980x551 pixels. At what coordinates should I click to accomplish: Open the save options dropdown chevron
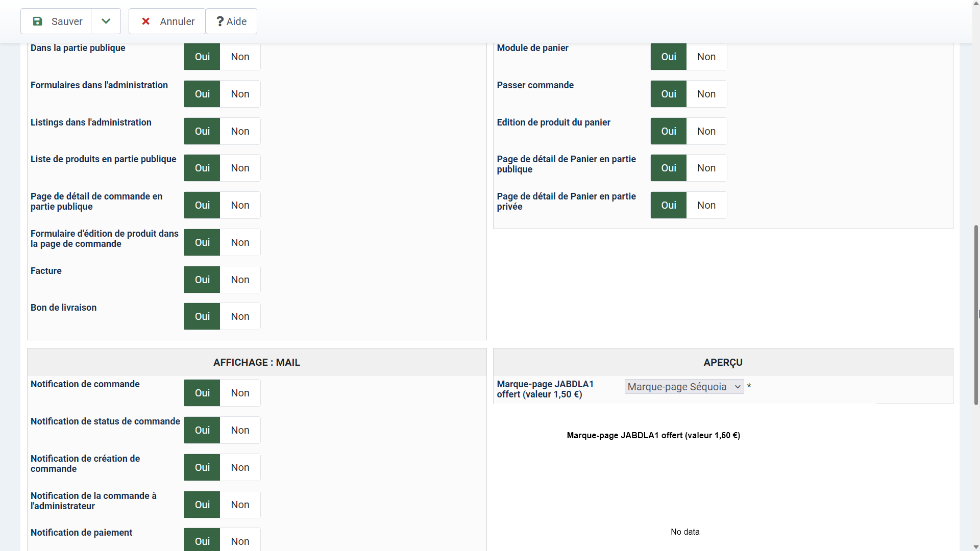point(106,21)
